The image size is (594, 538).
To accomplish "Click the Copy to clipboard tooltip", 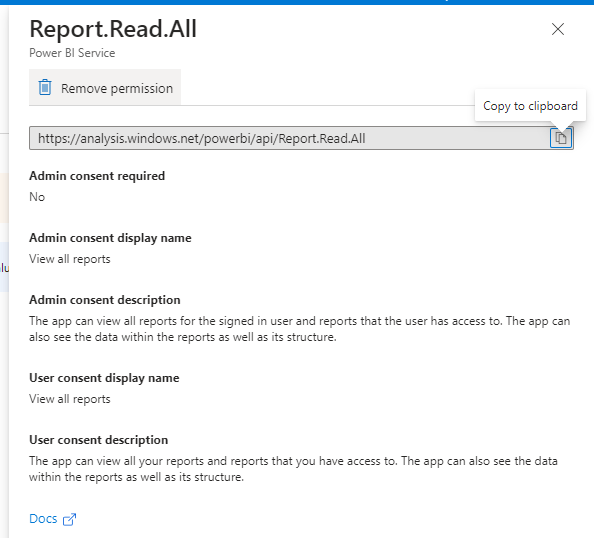I will tap(530, 106).
